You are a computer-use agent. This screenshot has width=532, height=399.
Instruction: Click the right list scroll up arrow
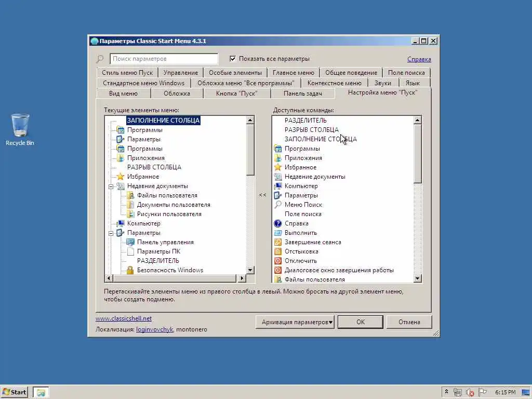[x=418, y=120]
